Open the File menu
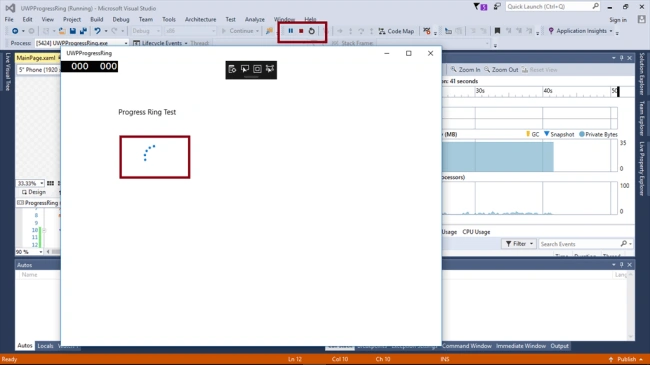650x365 pixels. pyautogui.click(x=9, y=19)
